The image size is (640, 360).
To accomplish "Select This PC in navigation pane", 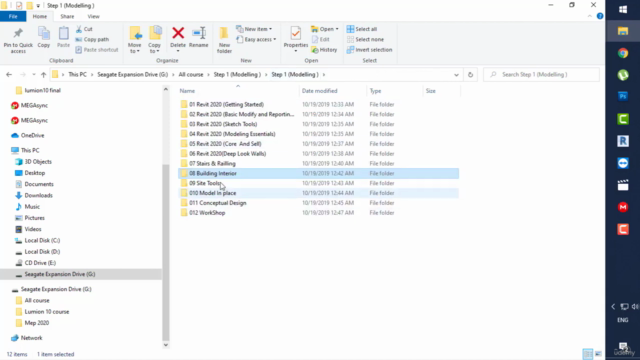I will (30, 150).
